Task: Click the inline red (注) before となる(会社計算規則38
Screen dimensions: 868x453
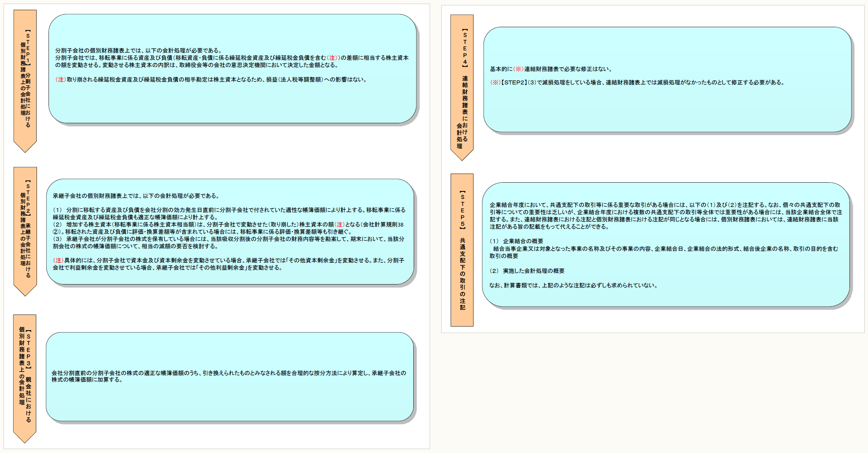Action: (339, 225)
